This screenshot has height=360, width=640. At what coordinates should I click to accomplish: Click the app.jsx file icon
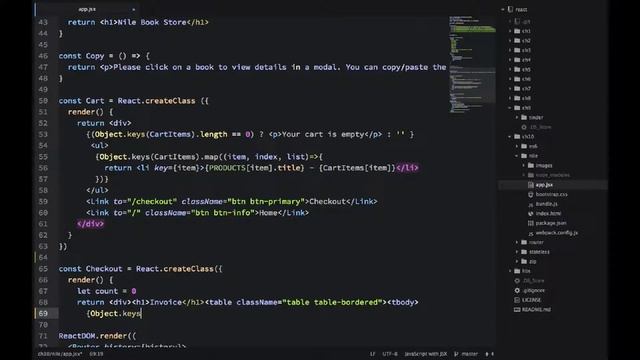[531, 185]
